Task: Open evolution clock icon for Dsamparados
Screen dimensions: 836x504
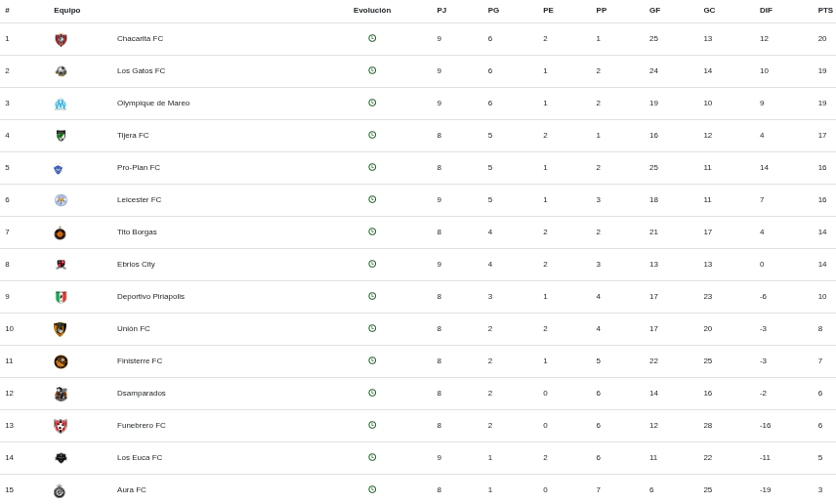Action: coord(372,393)
